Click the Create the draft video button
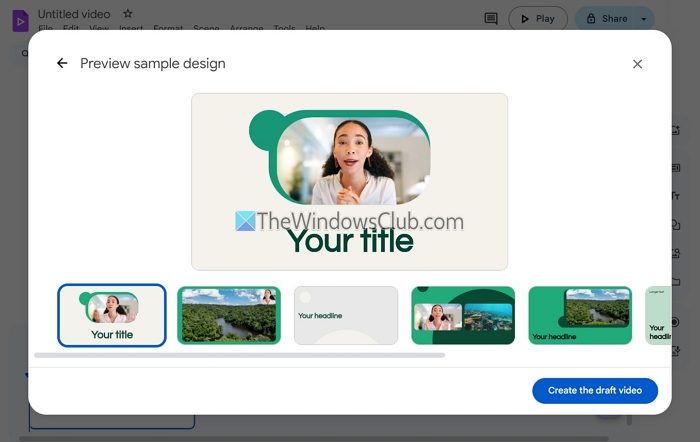The width and height of the screenshot is (700, 442). (x=595, y=391)
